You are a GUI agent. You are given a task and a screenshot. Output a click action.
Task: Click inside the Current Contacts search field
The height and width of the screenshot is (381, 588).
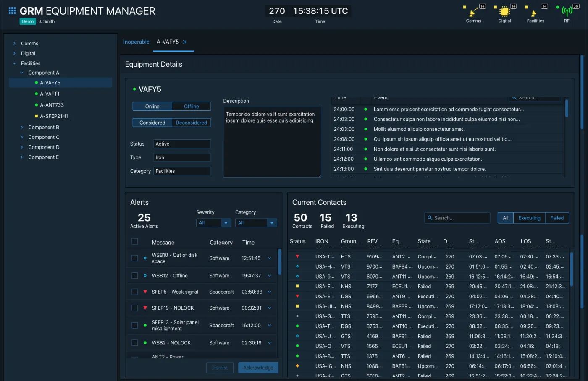point(458,218)
